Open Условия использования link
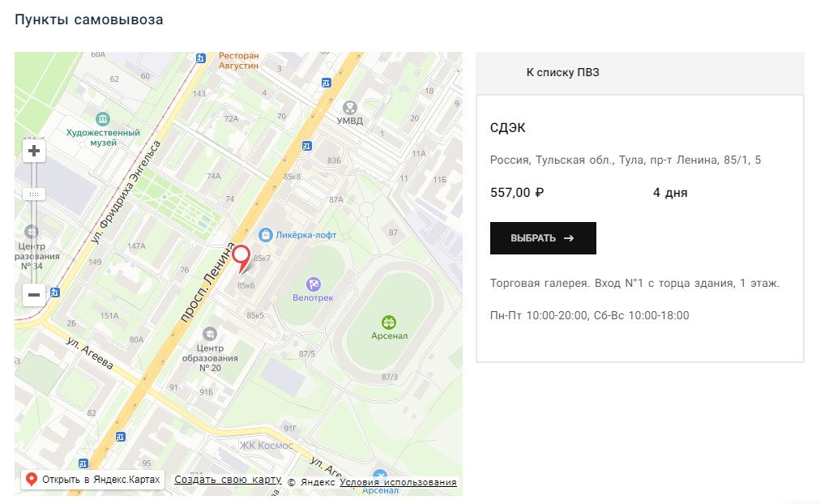The image size is (820, 504). coord(398,482)
